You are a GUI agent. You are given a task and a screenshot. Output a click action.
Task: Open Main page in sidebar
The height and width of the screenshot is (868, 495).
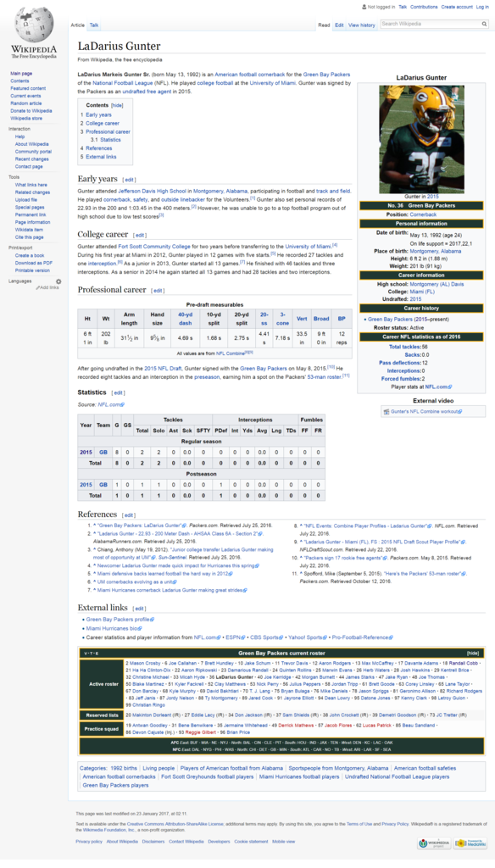21,74
